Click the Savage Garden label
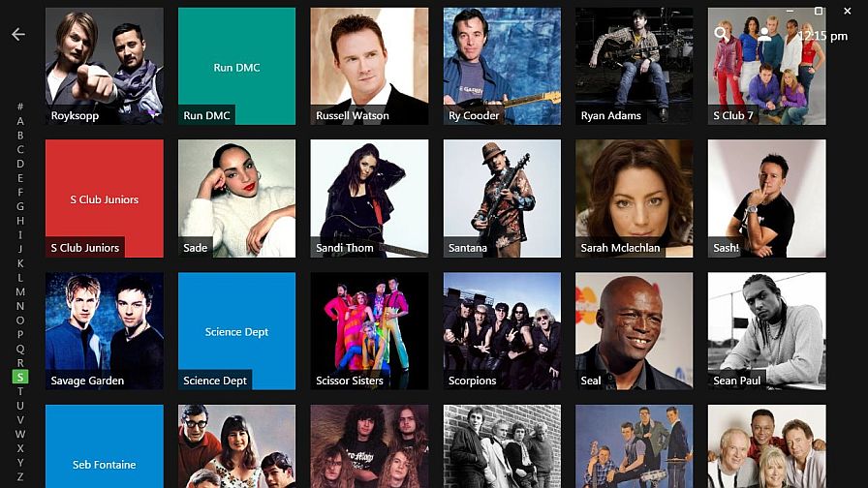Screen dimensions: 868x488 click(x=87, y=381)
